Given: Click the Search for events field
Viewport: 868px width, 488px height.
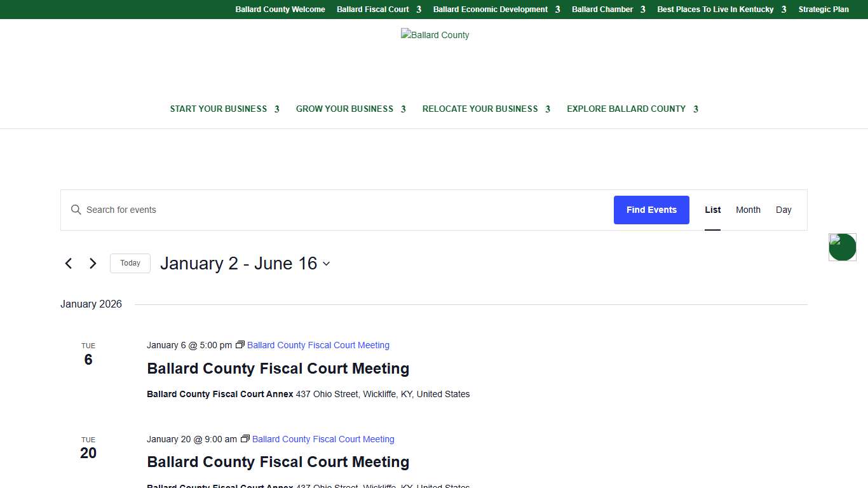Looking at the screenshot, I should point(254,210).
